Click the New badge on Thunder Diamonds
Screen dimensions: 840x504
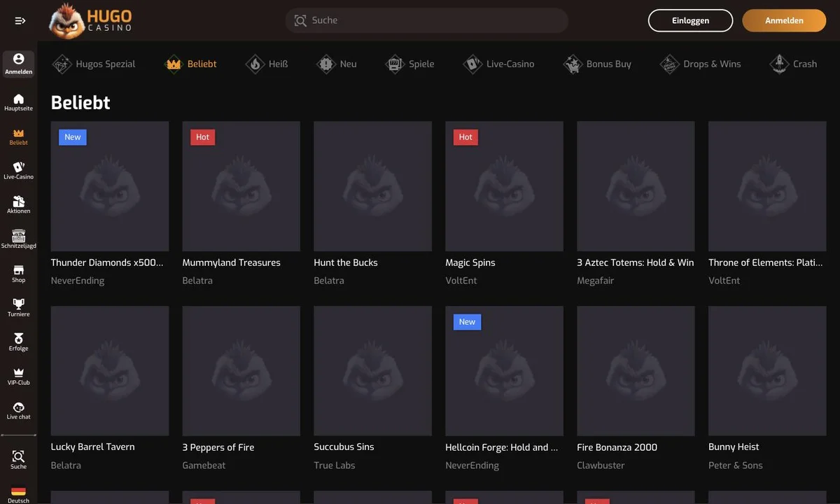(73, 137)
